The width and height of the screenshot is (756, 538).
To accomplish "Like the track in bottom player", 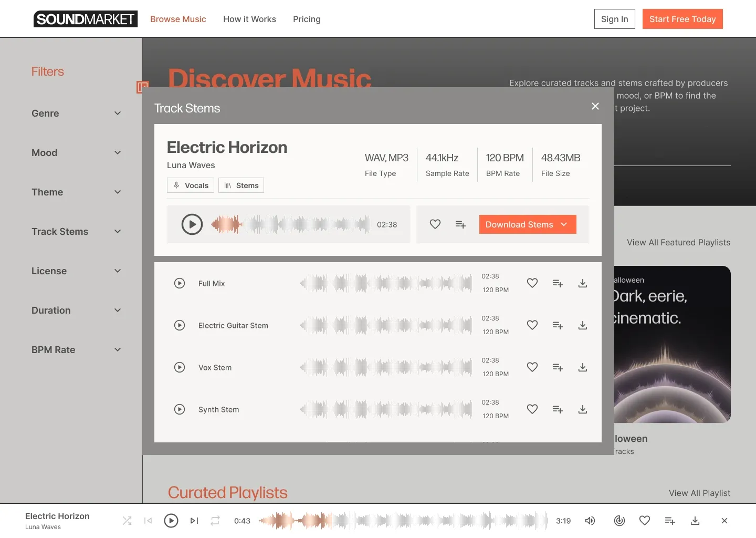I will [645, 521].
